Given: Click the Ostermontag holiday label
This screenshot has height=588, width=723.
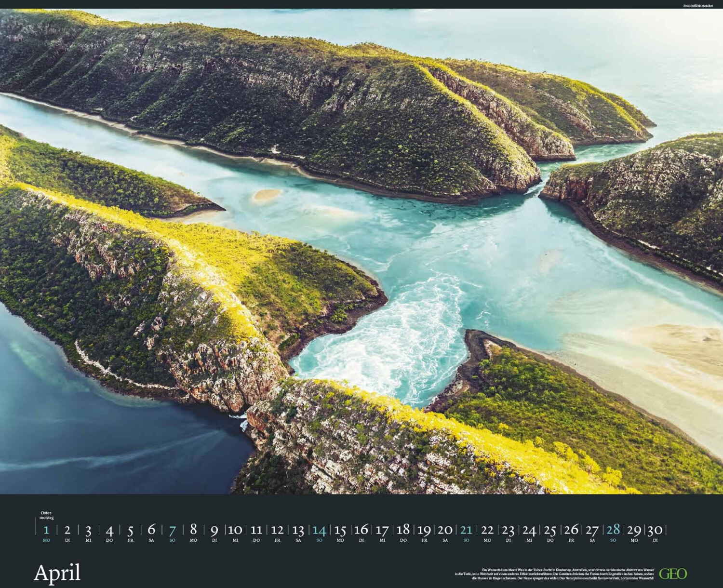Looking at the screenshot, I should coord(47,515).
